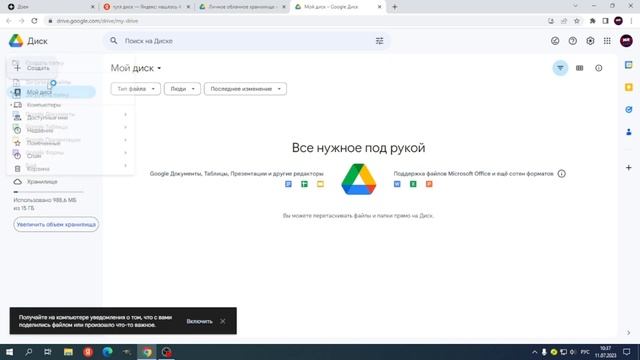Click Включить in notification banner
The height and width of the screenshot is (360, 640).
[199, 321]
